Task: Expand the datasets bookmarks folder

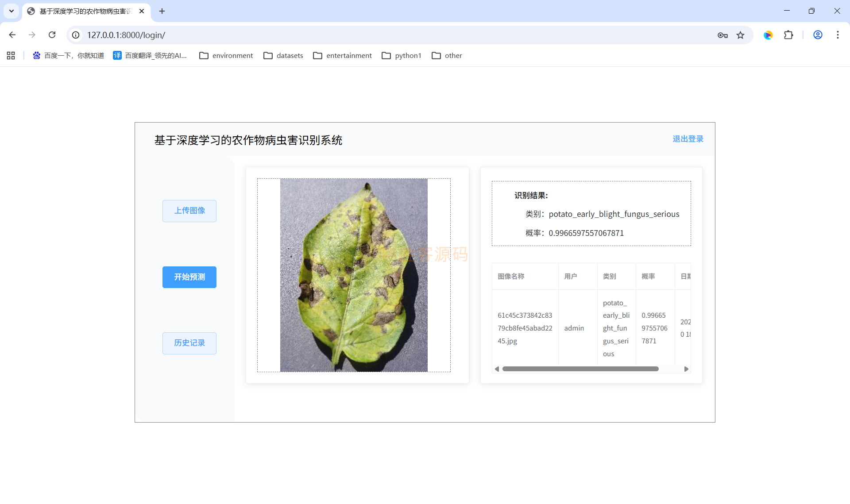Action: point(283,55)
